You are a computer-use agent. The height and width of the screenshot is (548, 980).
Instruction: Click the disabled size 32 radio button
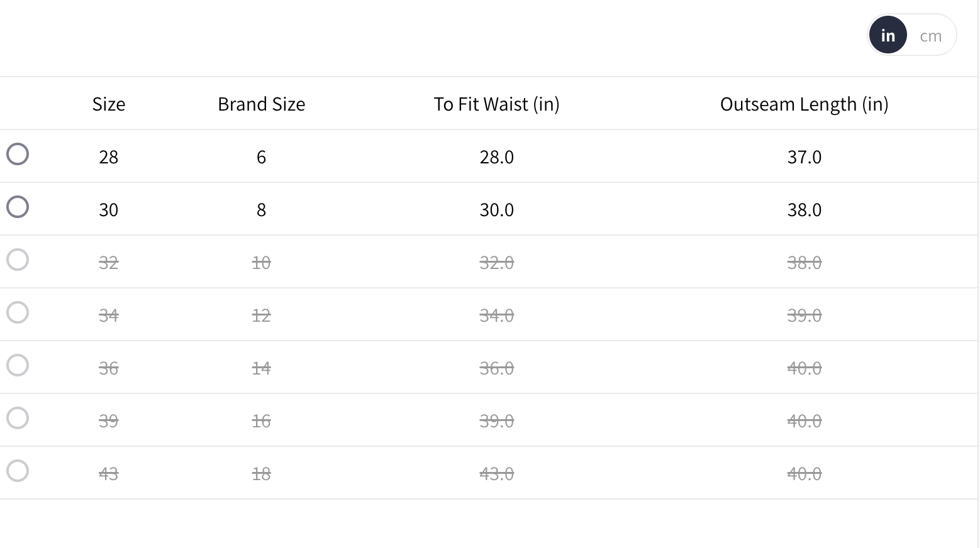(18, 260)
